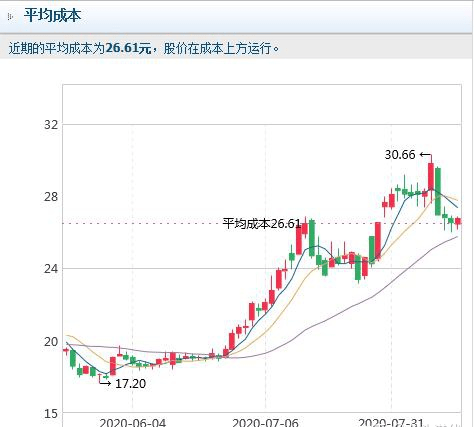
Task: Click the first red candlestick at chart's left edge
Action: point(66,350)
